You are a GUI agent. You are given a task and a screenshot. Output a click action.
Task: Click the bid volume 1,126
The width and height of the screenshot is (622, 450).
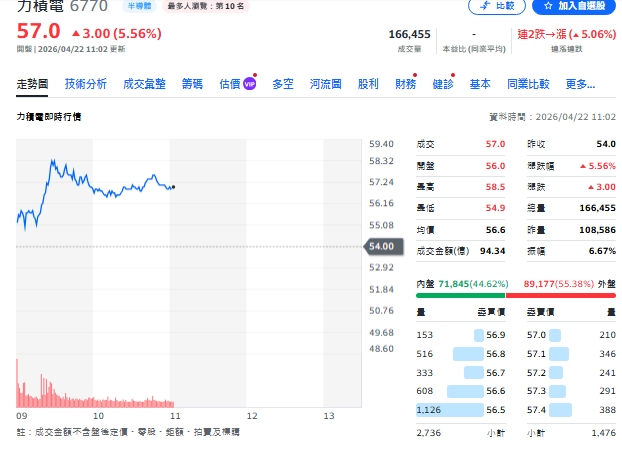click(x=429, y=410)
